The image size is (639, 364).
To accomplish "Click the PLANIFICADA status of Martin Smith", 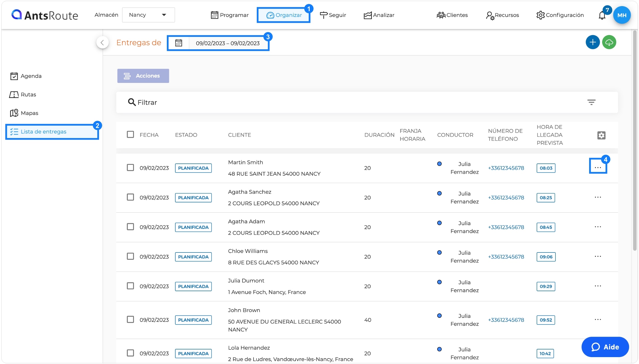I will [193, 168].
